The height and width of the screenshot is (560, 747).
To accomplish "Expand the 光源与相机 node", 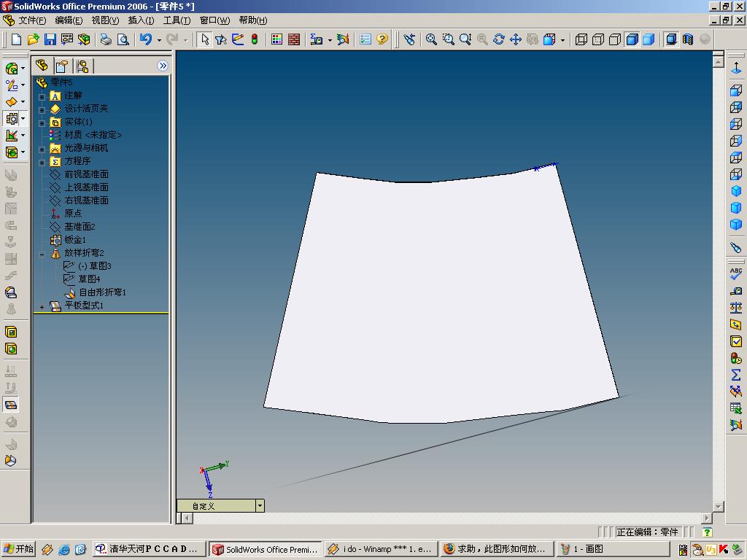I will pyautogui.click(x=42, y=149).
